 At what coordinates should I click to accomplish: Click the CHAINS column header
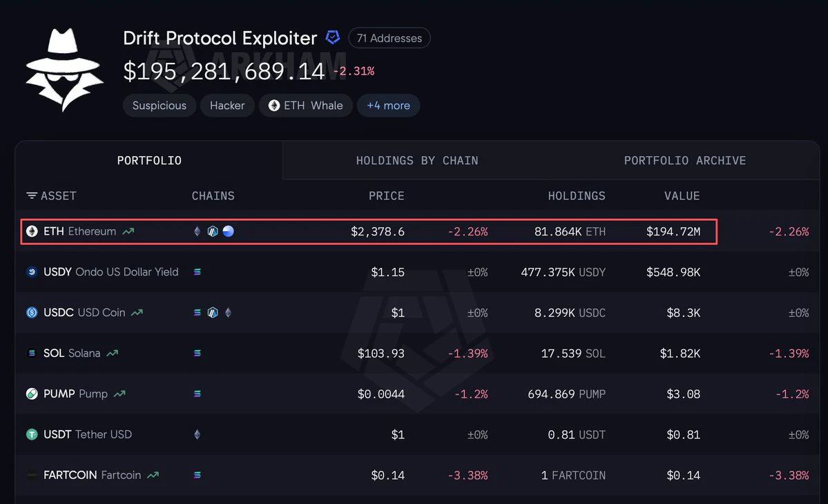pos(213,196)
